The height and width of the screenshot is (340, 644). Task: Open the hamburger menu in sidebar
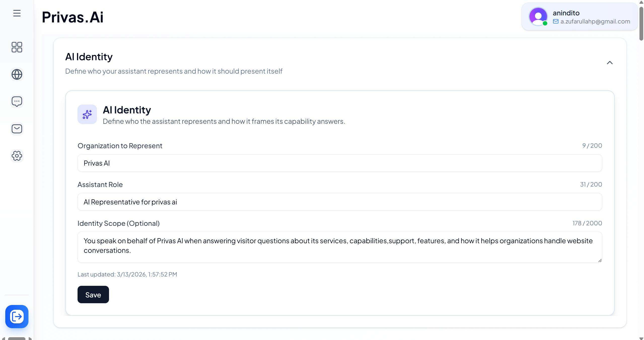pos(17,13)
